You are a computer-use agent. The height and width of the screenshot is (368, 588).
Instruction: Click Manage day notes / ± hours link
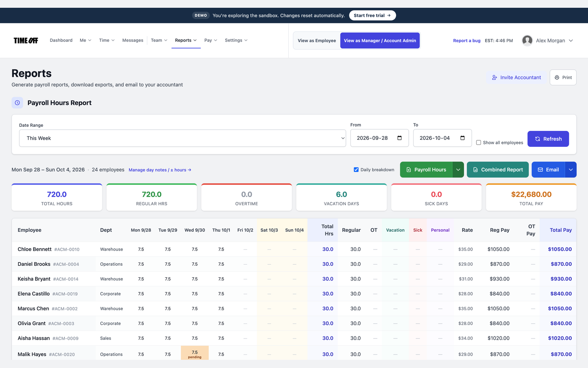point(160,170)
